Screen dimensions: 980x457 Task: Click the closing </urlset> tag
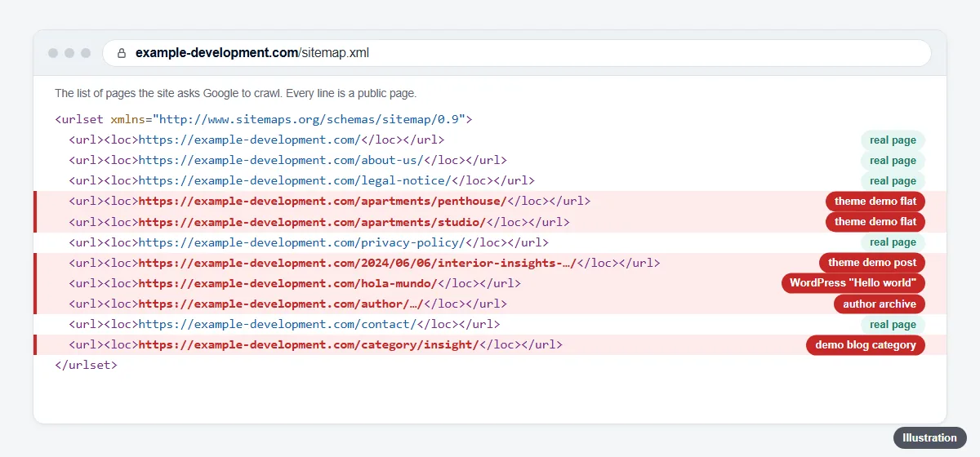point(86,365)
